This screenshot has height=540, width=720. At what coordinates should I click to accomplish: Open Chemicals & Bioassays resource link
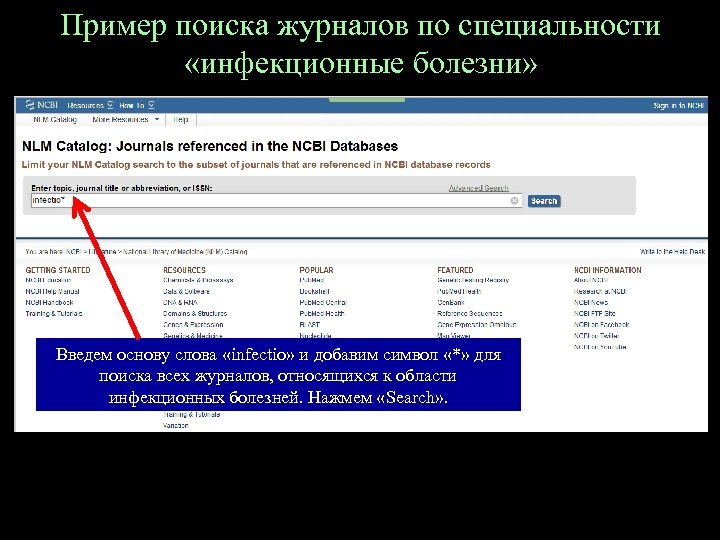click(198, 280)
